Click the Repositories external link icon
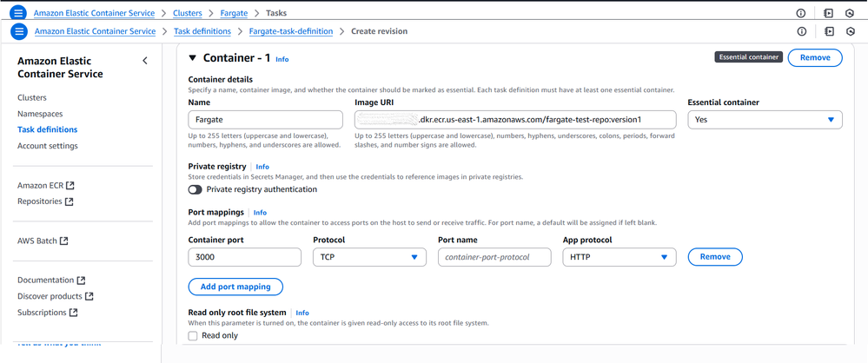This screenshot has width=868, height=363. coord(70,201)
